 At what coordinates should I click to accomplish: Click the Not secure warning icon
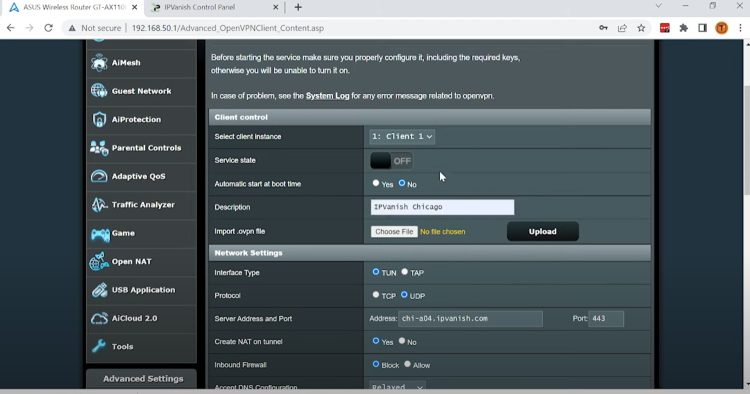(x=72, y=28)
